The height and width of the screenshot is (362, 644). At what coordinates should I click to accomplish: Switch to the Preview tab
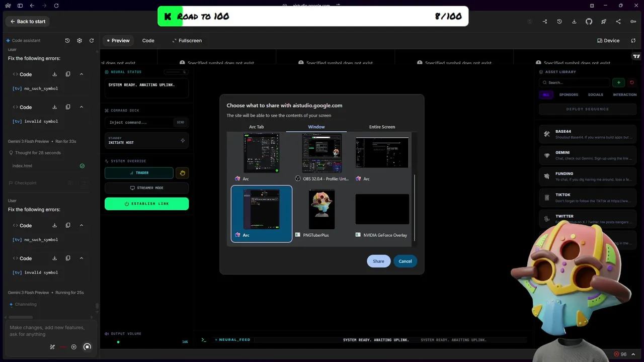[118, 40]
